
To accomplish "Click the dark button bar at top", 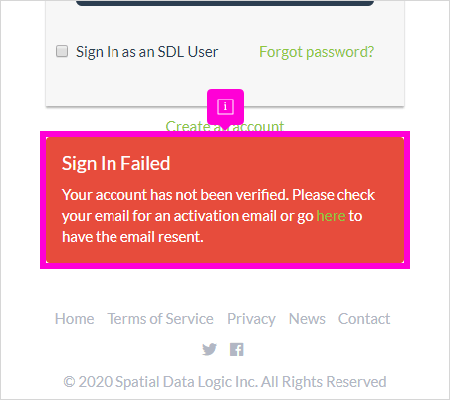I will tap(225, 3).
